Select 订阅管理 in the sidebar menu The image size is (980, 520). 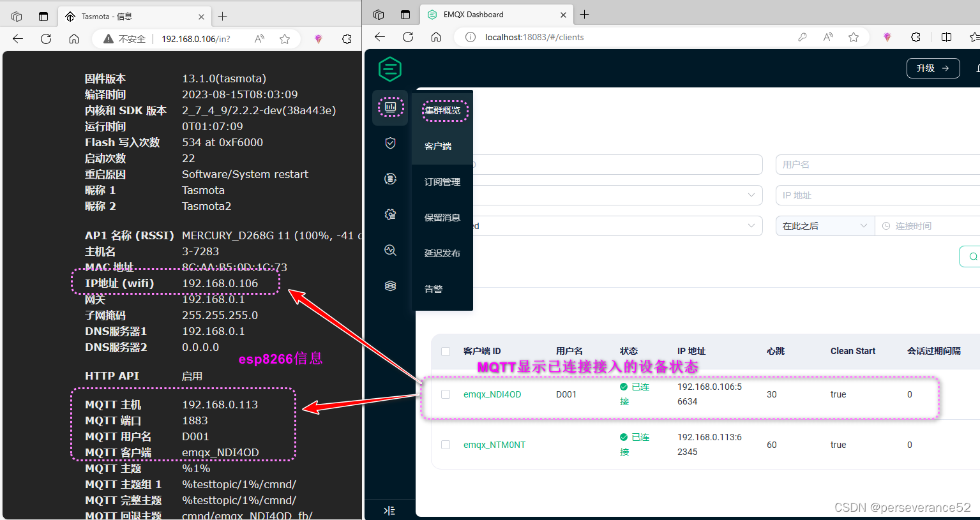(x=442, y=182)
